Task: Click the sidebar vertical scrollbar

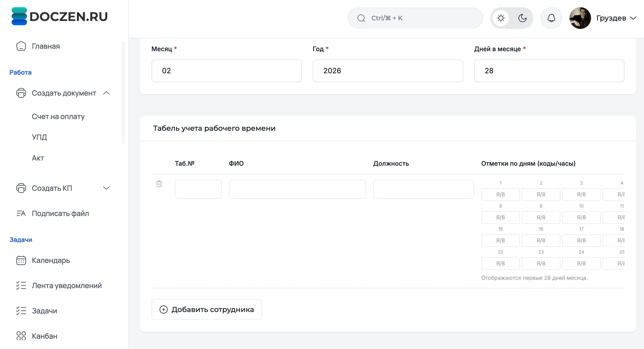Action: tap(123, 93)
